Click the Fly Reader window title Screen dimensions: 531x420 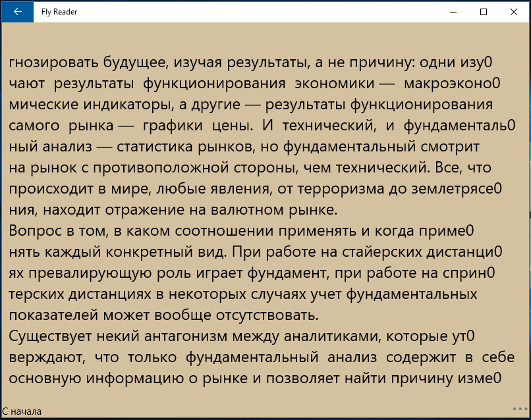tap(59, 12)
